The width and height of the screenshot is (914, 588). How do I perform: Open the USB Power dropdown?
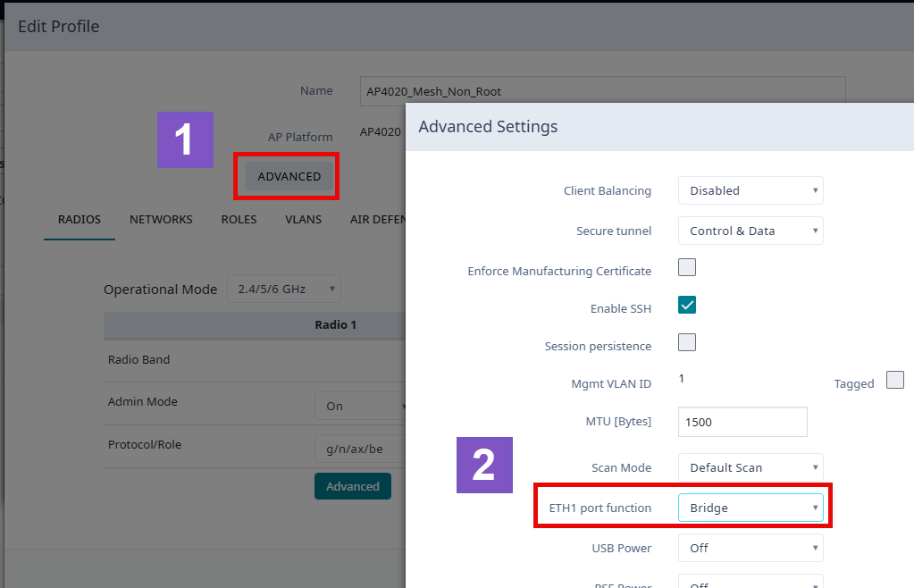pyautogui.click(x=750, y=548)
